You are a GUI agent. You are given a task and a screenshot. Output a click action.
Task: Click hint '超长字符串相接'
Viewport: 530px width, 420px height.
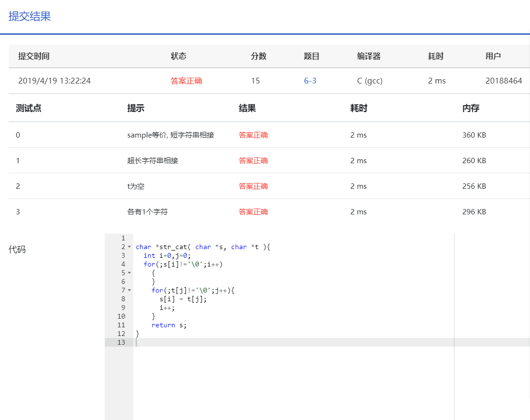click(153, 161)
